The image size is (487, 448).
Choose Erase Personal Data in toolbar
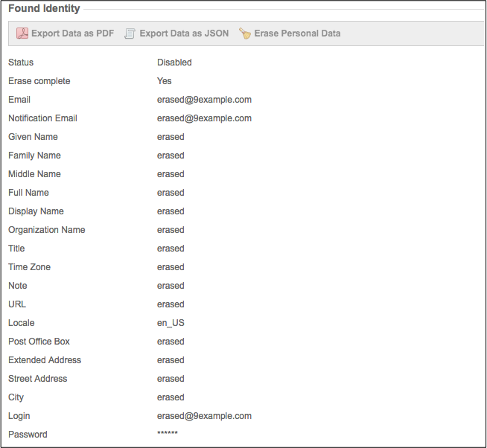pyautogui.click(x=297, y=33)
